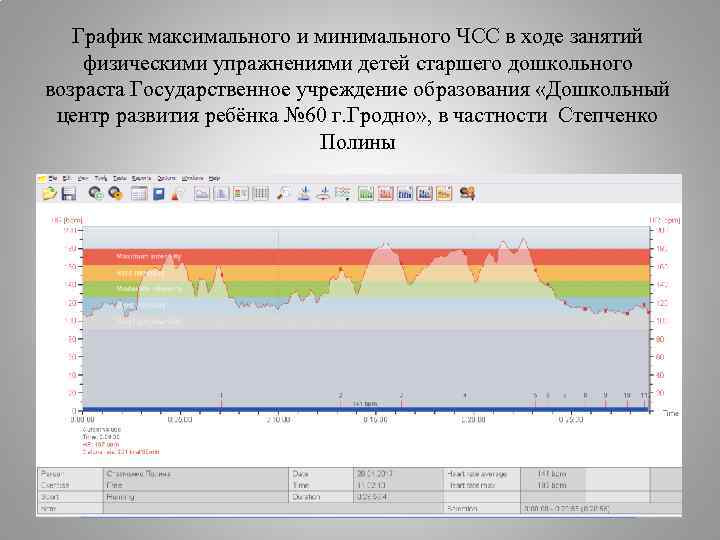Open the calendar view icon
Screen dimensions: 720x540
[x=139, y=193]
